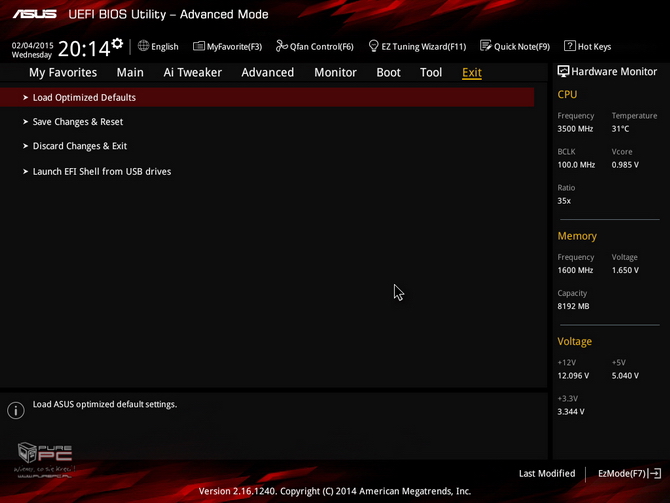Expand Save Changes & Reset option
This screenshot has width=670, height=503.
pyautogui.click(x=78, y=122)
